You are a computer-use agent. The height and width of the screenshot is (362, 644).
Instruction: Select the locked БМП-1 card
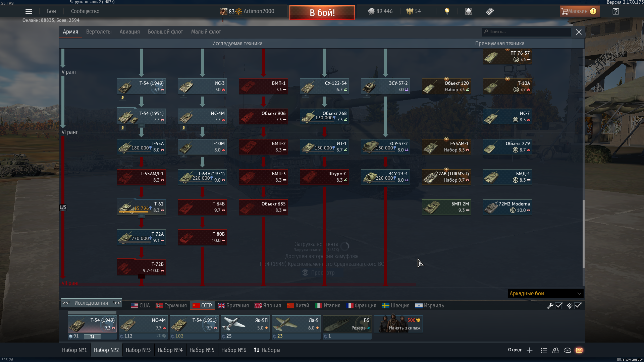click(263, 86)
